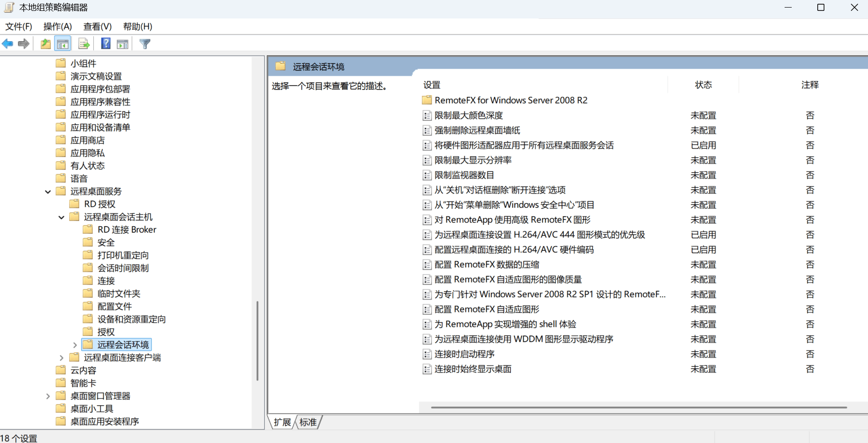Select the 设备和资源重定向 tree folder

131,319
